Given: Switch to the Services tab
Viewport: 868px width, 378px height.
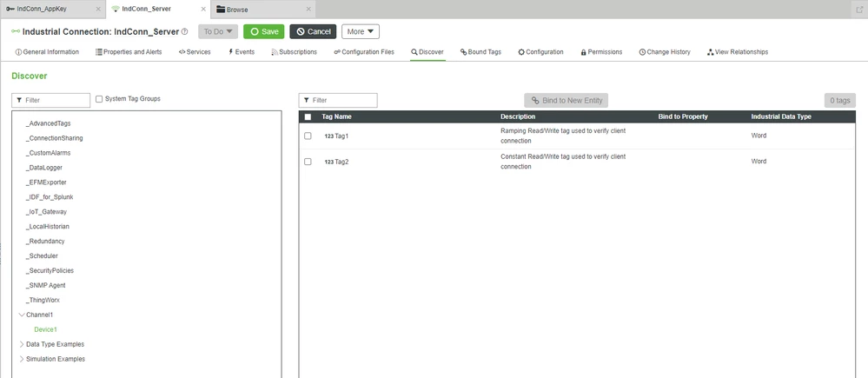Looking at the screenshot, I should [195, 52].
